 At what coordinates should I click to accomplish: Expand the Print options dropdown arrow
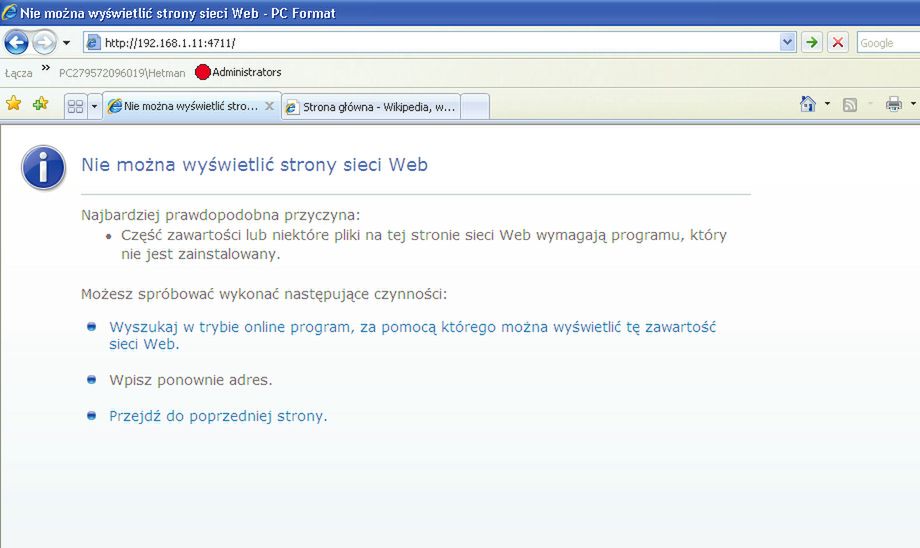click(914, 104)
